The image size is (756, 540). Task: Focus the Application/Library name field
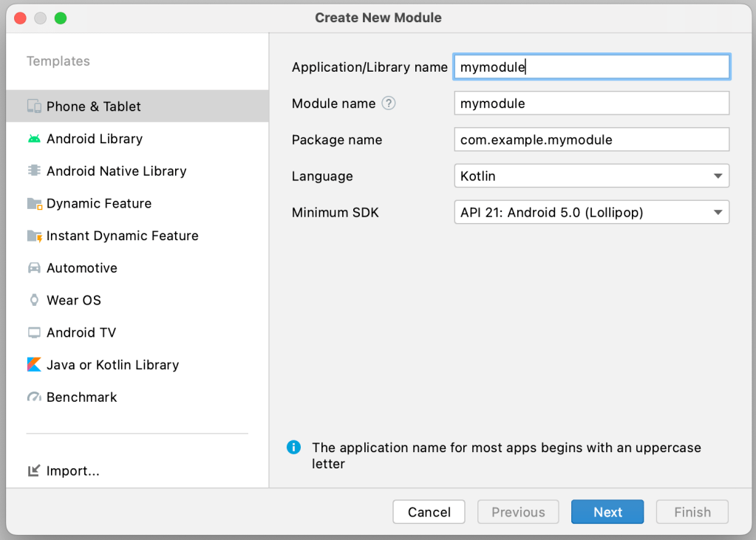(591, 67)
